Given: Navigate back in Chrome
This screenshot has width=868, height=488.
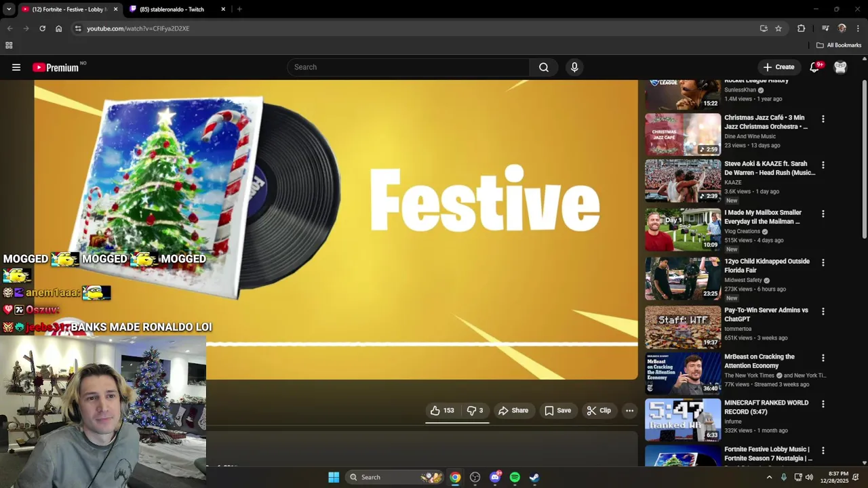Looking at the screenshot, I should click(9, 28).
